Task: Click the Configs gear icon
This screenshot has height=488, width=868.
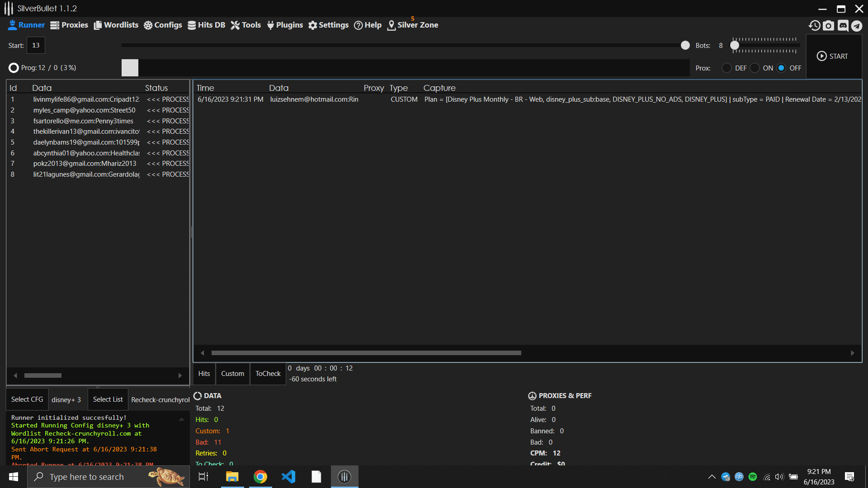Action: [148, 25]
